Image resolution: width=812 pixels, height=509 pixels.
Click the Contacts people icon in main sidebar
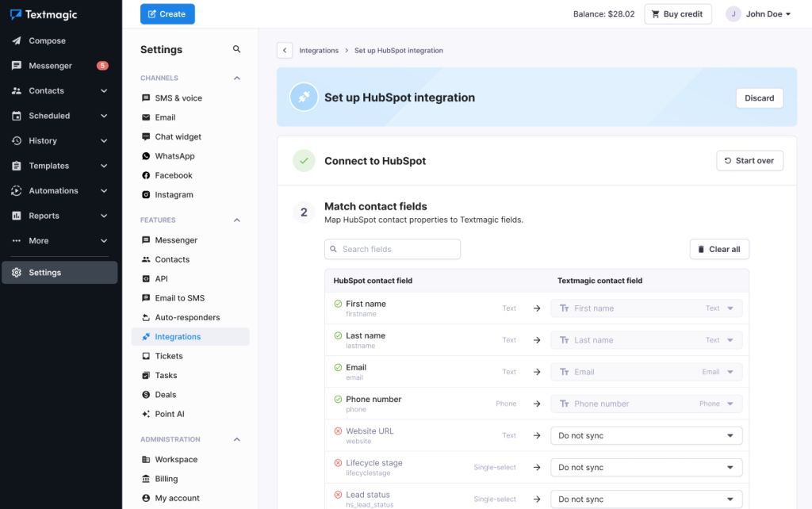(x=17, y=90)
